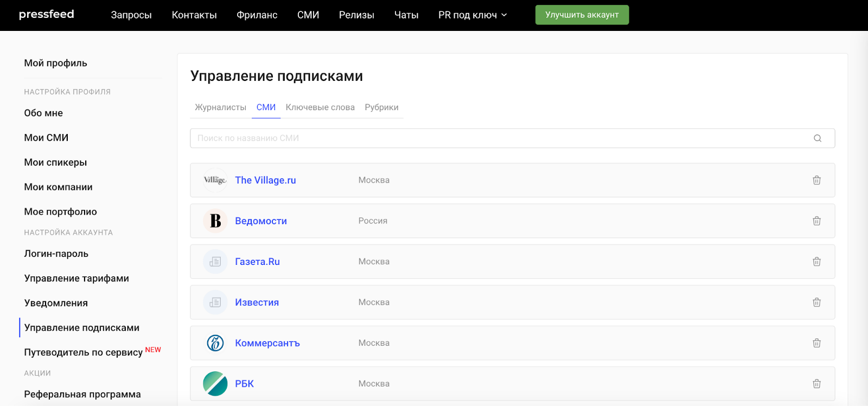This screenshot has height=406, width=868.
Task: Click trash icon for Газета.Ru
Action: click(x=816, y=262)
